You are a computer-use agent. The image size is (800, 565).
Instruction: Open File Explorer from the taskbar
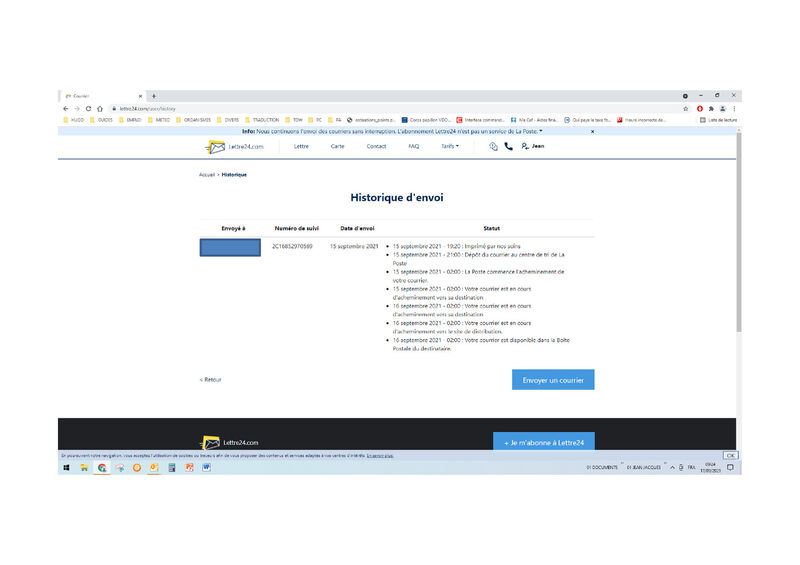[x=84, y=468]
